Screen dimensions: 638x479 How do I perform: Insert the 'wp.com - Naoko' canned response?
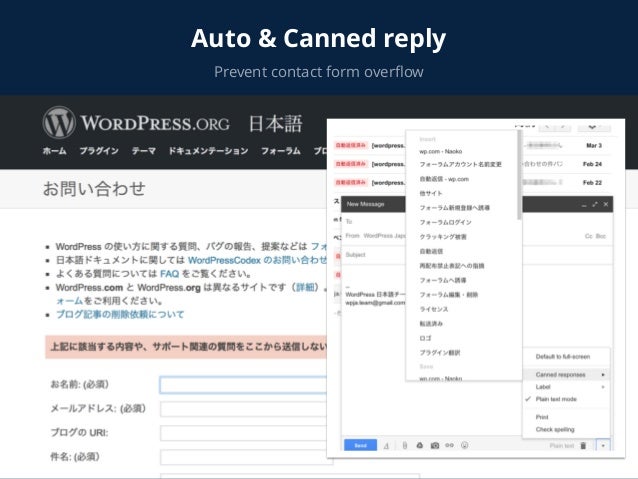click(441, 151)
